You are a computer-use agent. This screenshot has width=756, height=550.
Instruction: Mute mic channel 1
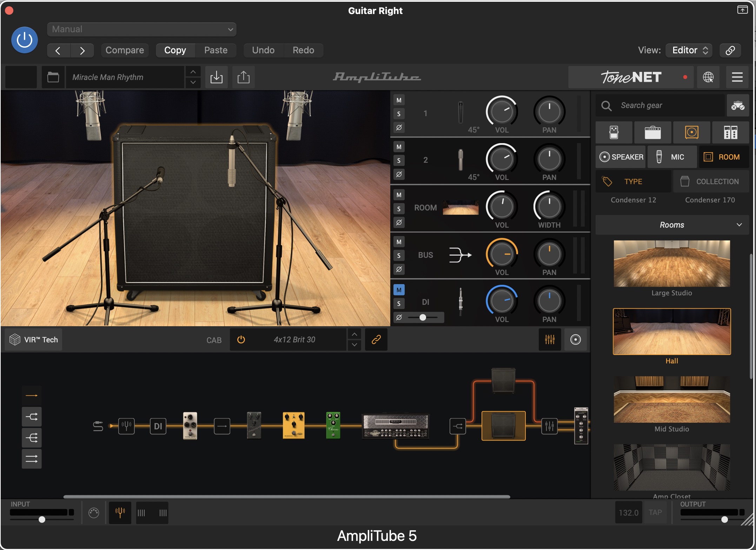[x=399, y=100]
